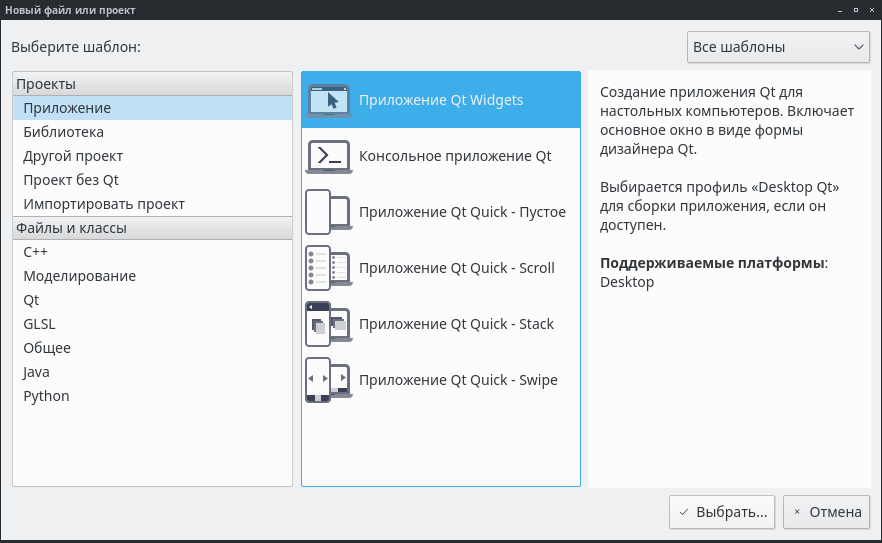Select the Java file category
The height and width of the screenshot is (543, 882).
pyautogui.click(x=37, y=372)
